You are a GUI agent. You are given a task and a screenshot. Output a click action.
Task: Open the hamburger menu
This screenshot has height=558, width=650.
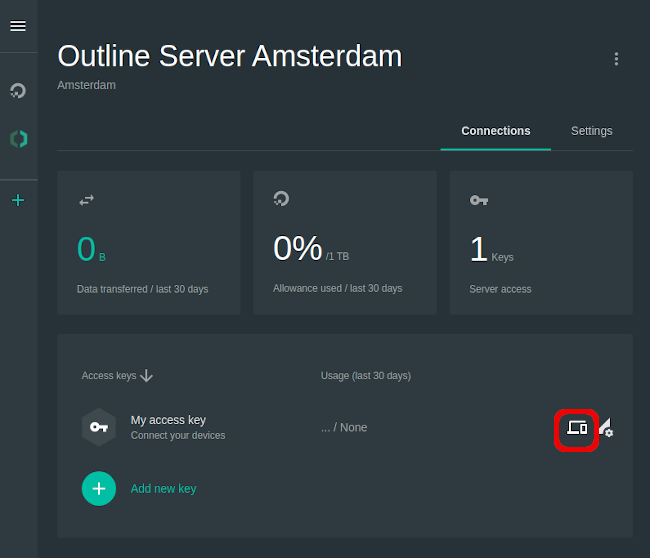tap(18, 26)
